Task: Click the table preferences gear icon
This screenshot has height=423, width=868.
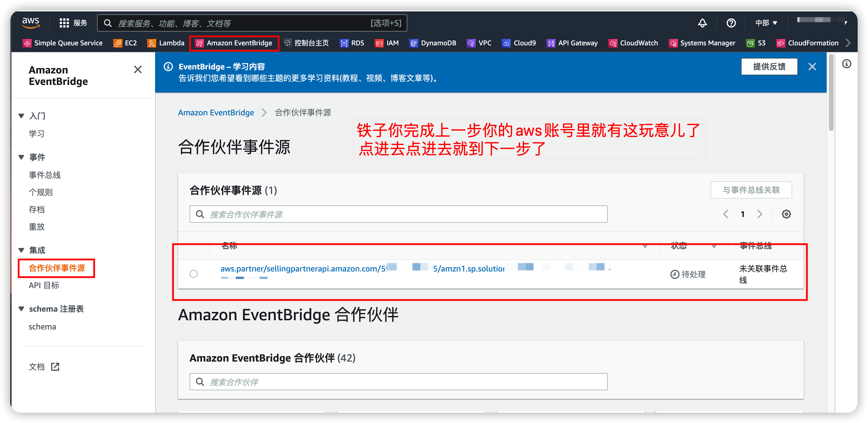Action: pyautogui.click(x=786, y=214)
